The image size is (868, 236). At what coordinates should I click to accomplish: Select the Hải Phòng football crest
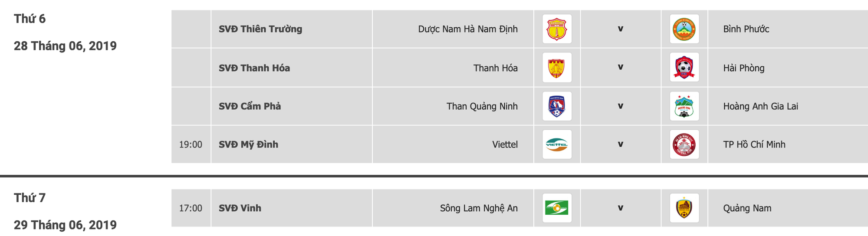(x=684, y=68)
